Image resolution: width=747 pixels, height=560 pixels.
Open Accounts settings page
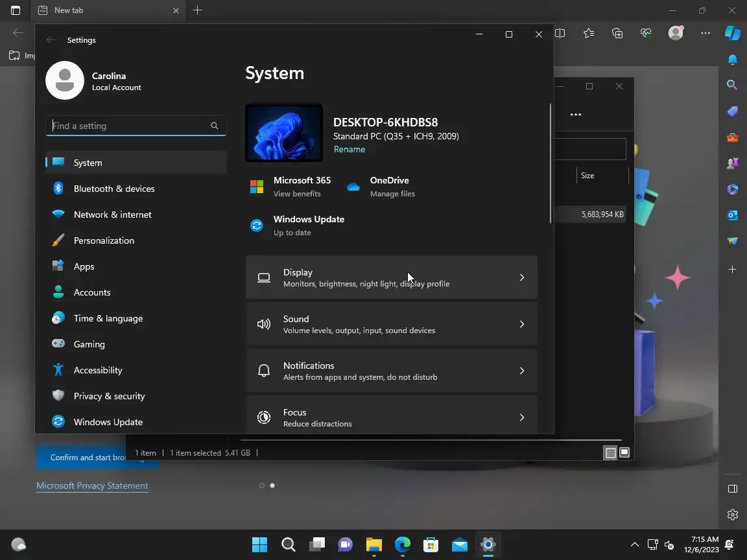tap(136, 292)
